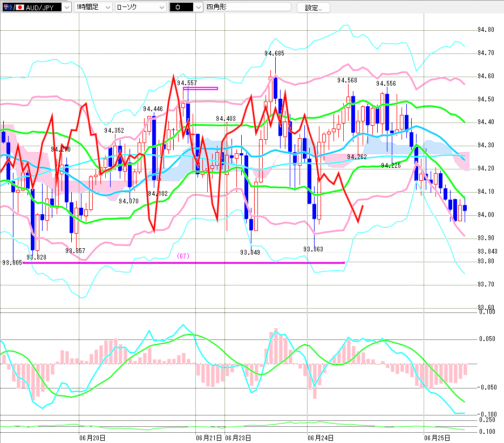Viewport: 504px width, 443px height.
Task: Select the 94.403 price label
Action: [x=226, y=119]
